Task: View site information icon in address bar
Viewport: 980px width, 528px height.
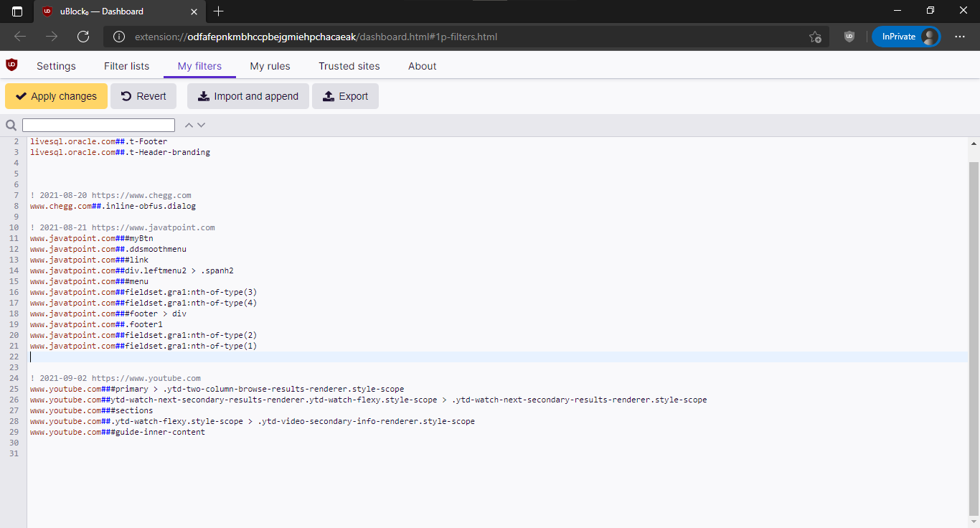Action: [x=120, y=37]
